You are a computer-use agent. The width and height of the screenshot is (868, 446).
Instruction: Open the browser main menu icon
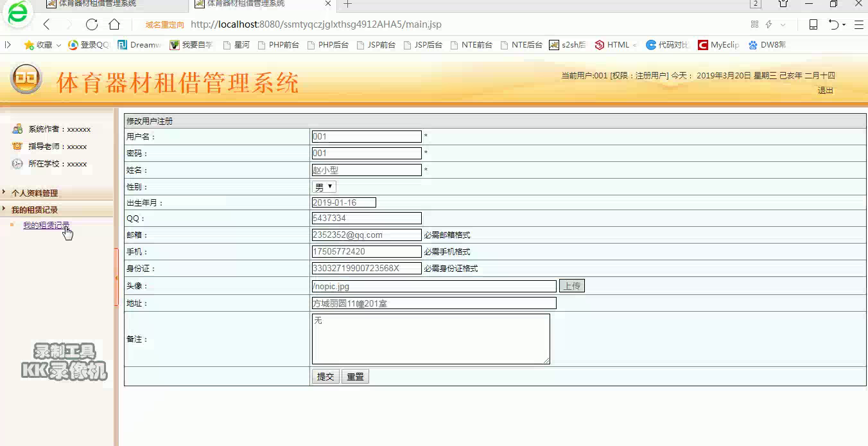[858, 24]
